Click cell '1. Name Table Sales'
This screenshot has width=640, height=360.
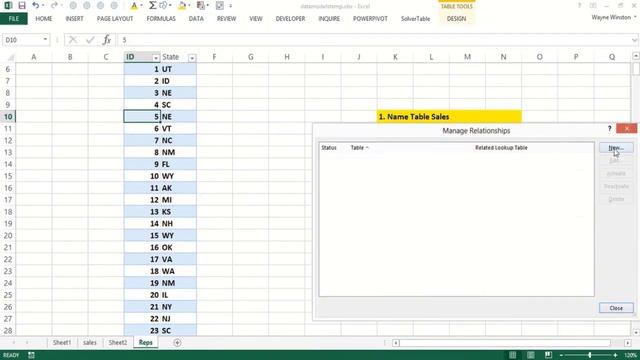(x=449, y=117)
